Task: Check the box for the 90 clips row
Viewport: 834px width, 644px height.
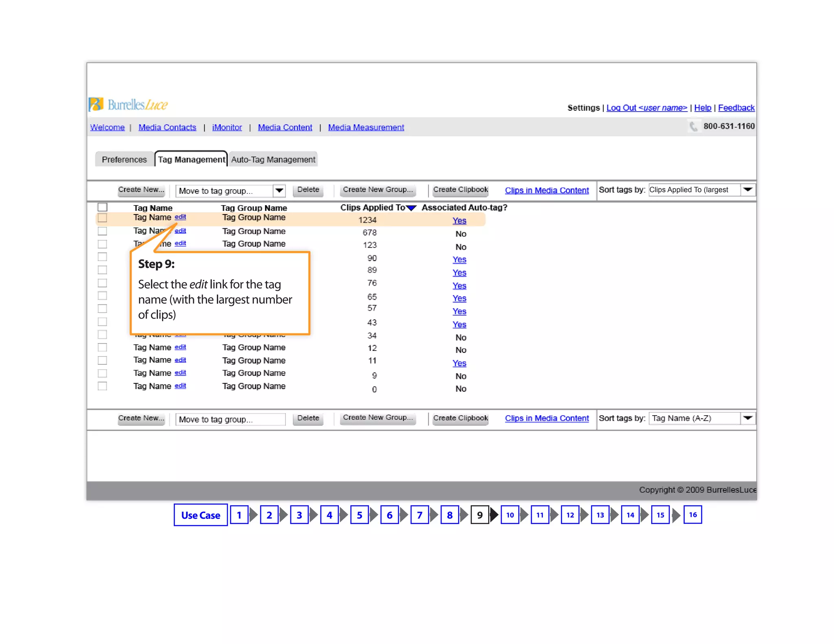Action: 102,257
